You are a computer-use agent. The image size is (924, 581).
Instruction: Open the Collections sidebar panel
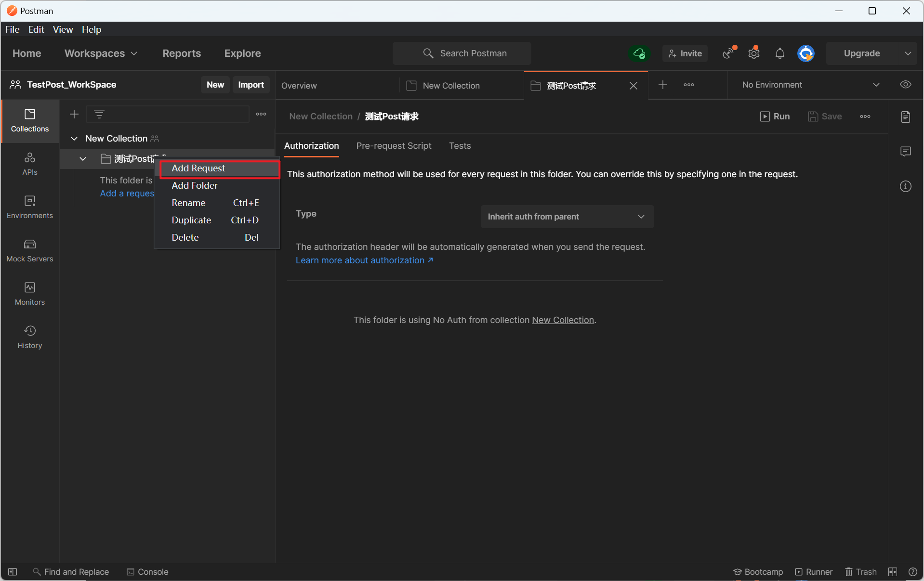click(x=30, y=121)
